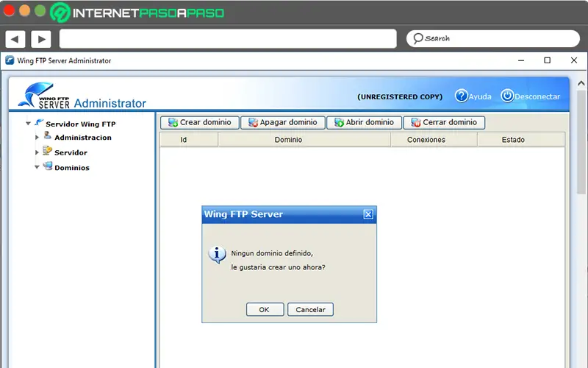This screenshot has width=588, height=368.
Task: Click the 'Ningun dominio definido,' message text
Action: pos(272,253)
